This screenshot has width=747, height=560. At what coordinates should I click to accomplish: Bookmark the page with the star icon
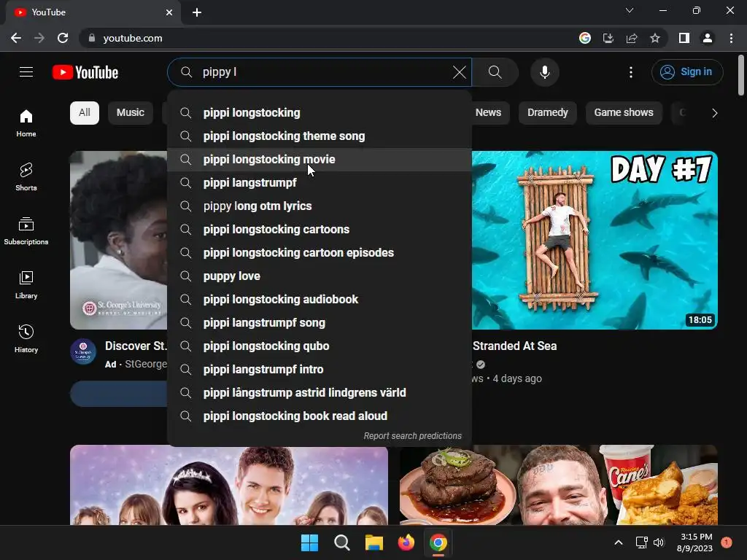click(655, 38)
